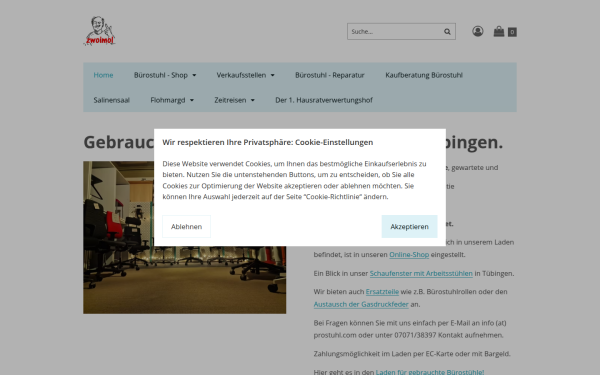Click the cart count badge

click(x=512, y=32)
